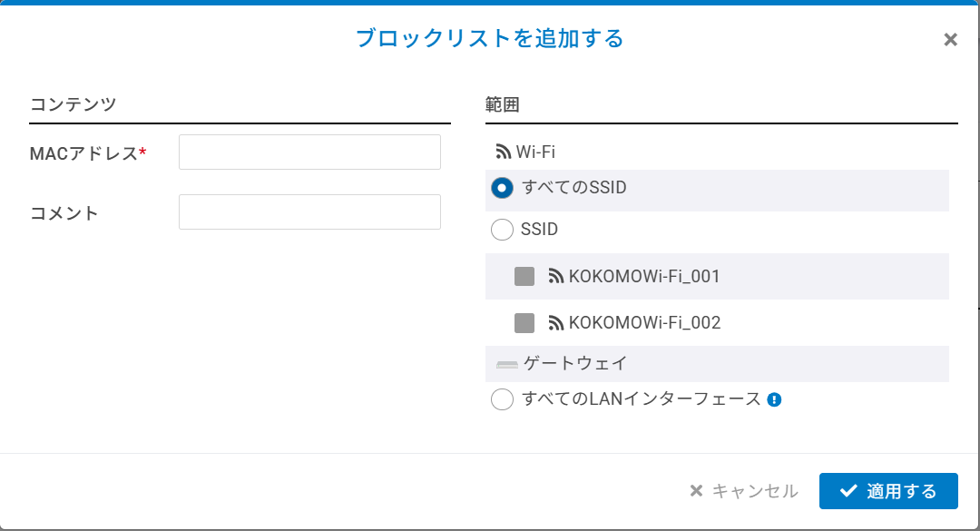Viewport: 980px width, 531px height.
Task: Choose the SSID radio option
Action: click(x=502, y=230)
